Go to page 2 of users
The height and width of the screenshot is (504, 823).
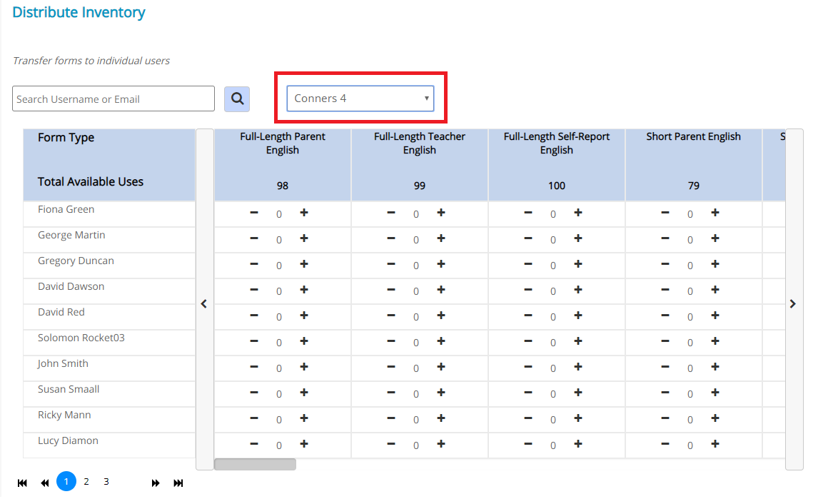86,481
